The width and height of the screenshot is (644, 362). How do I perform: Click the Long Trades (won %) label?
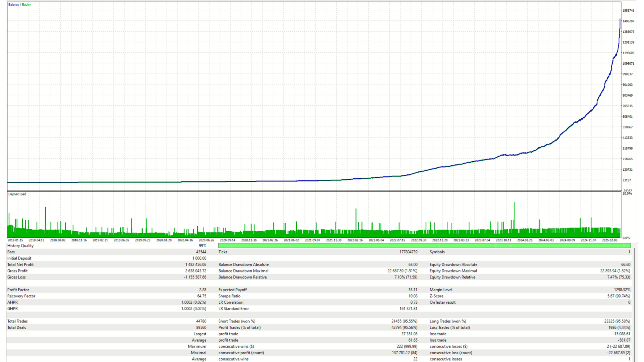448,321
